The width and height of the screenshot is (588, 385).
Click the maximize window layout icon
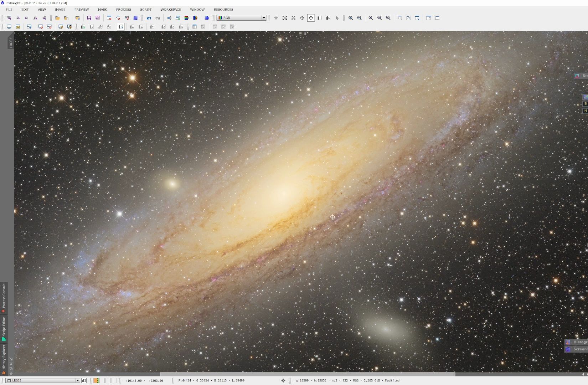(428, 18)
